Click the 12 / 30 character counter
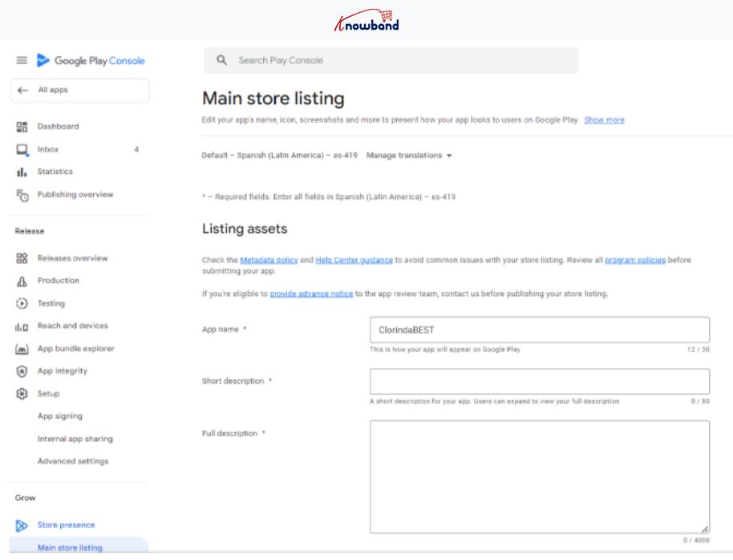 698,350
